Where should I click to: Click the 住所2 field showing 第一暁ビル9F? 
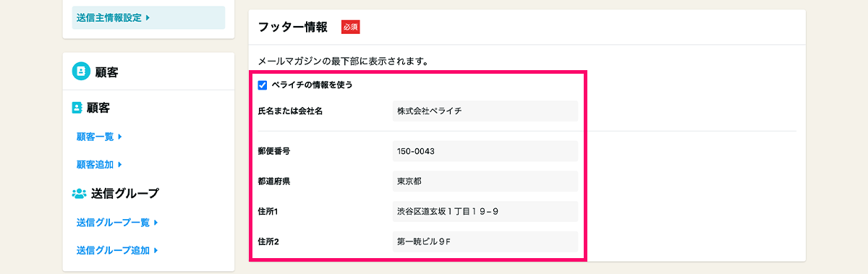485,241
